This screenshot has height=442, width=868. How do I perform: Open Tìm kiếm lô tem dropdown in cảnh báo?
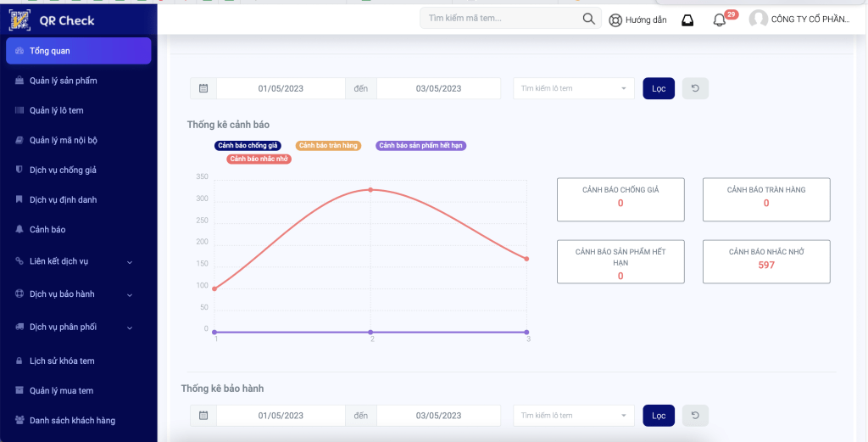pos(574,88)
